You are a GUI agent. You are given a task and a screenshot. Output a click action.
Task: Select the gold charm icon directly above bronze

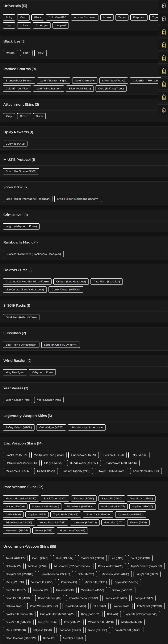164,97
